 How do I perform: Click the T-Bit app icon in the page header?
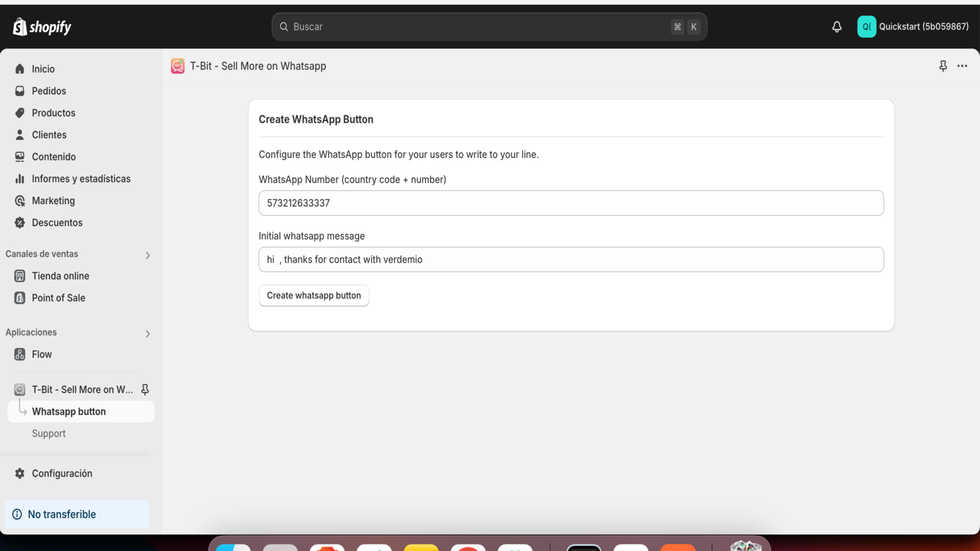(x=178, y=66)
